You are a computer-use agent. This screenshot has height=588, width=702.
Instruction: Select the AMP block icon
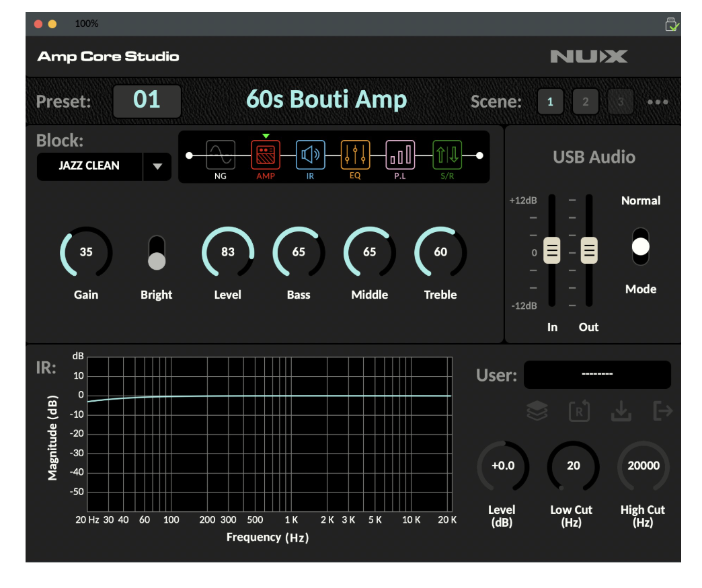point(266,155)
